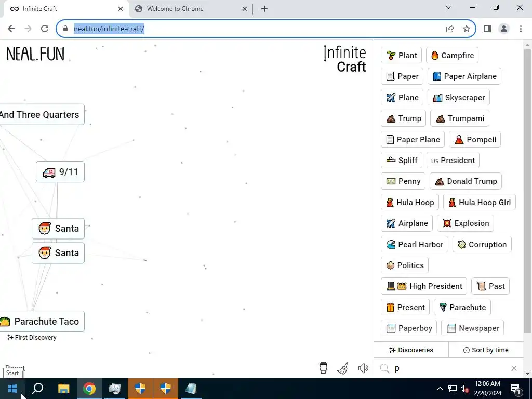
Task: Go back to the previous page
Action: click(11, 29)
